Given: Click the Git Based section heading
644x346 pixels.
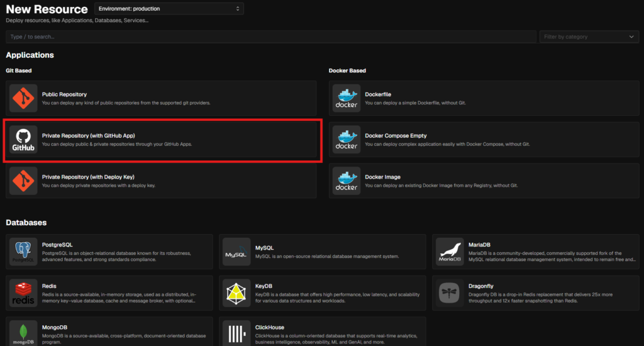Looking at the screenshot, I should click(18, 70).
